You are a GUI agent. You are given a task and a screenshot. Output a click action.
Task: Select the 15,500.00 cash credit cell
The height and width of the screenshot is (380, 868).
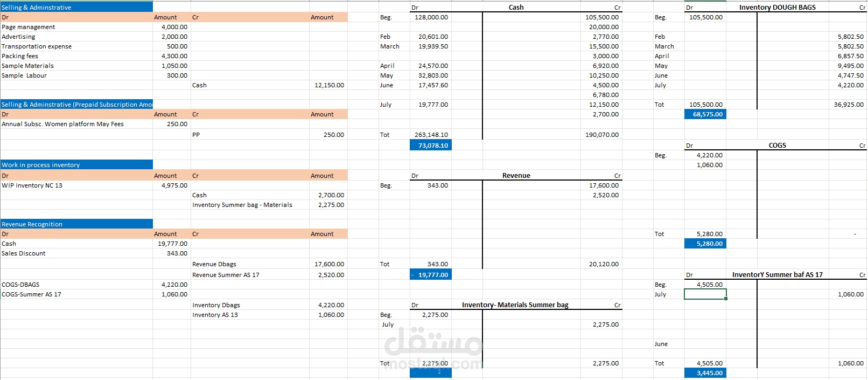601,46
